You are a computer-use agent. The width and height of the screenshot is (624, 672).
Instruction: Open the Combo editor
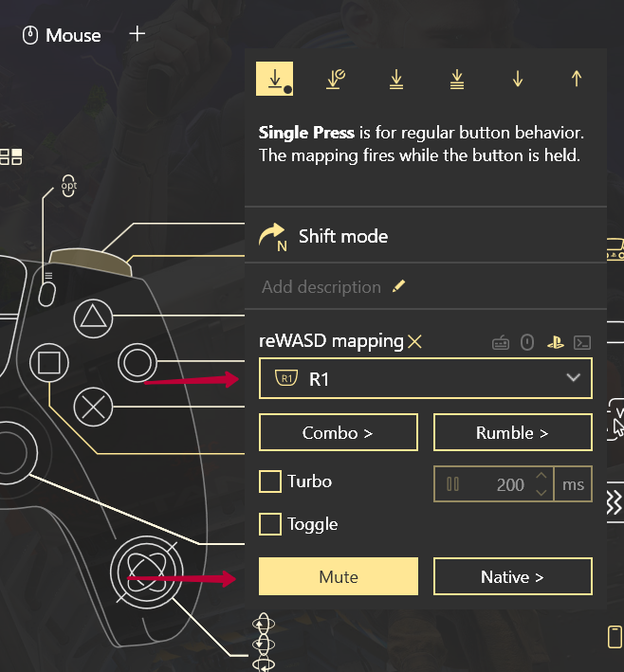(x=339, y=432)
